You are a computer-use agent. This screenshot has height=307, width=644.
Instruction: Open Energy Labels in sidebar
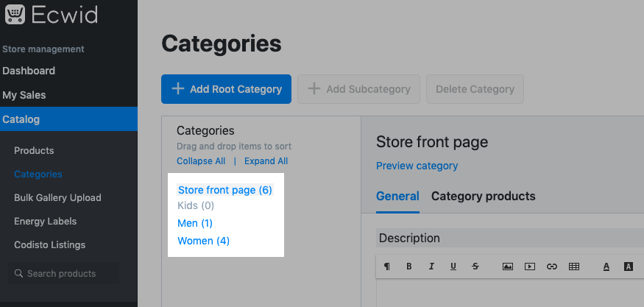coord(45,221)
